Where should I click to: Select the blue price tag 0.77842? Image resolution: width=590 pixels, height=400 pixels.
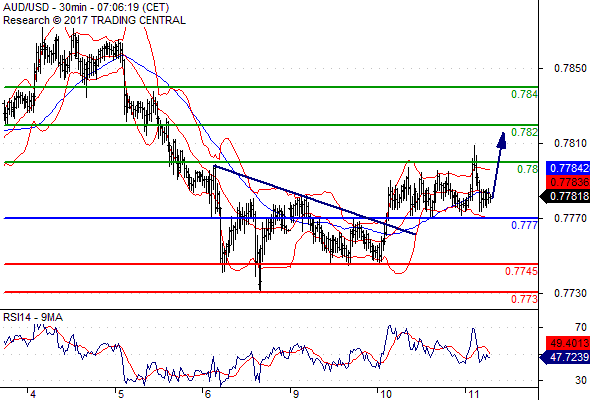(x=568, y=168)
